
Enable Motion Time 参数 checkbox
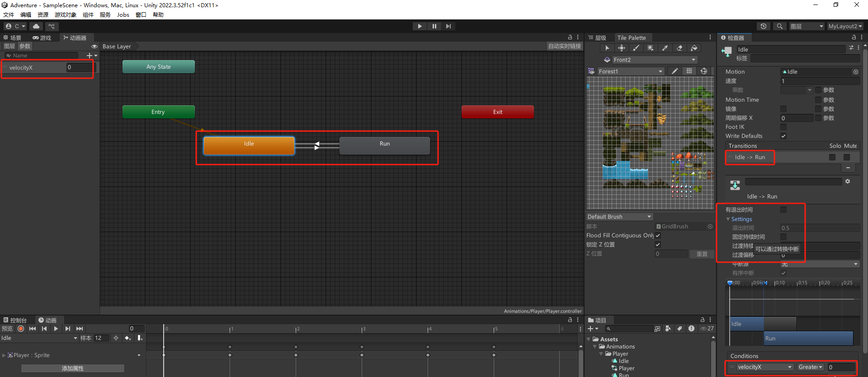coord(818,100)
